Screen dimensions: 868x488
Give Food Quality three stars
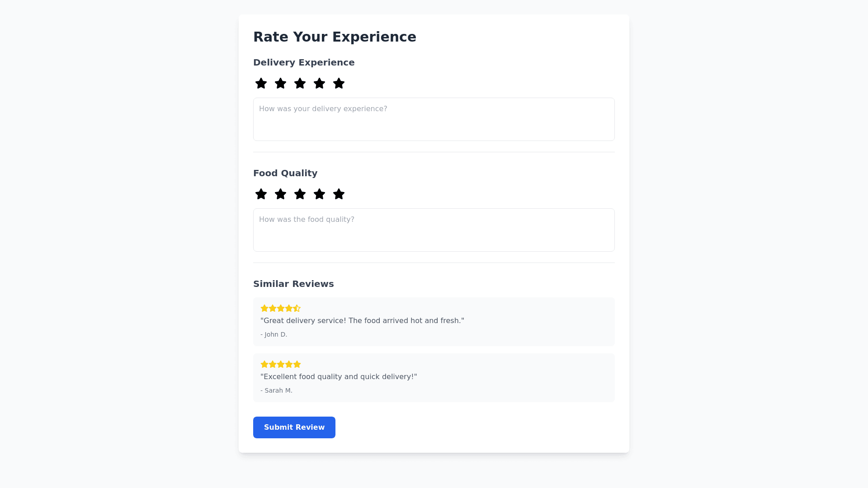pyautogui.click(x=300, y=194)
